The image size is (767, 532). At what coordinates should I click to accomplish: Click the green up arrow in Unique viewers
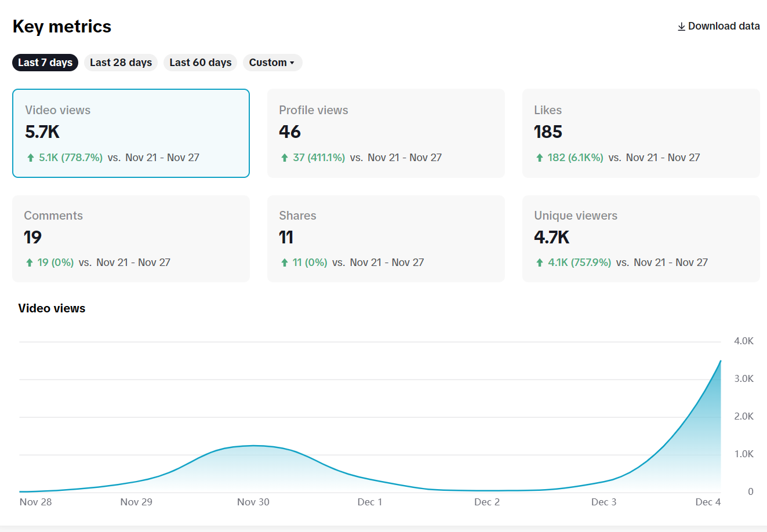click(x=540, y=263)
